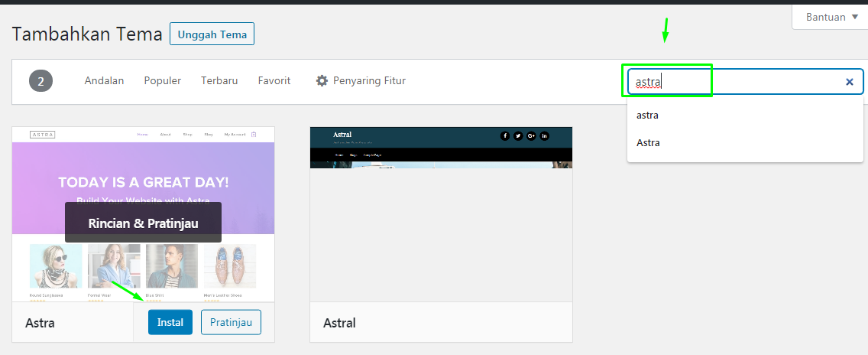
Task: Click the Google Plus icon in Astral preview
Action: (532, 136)
